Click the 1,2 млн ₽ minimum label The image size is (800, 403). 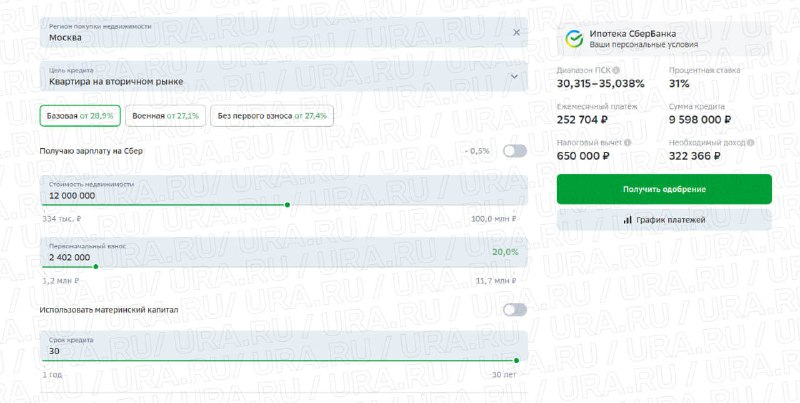click(x=61, y=281)
